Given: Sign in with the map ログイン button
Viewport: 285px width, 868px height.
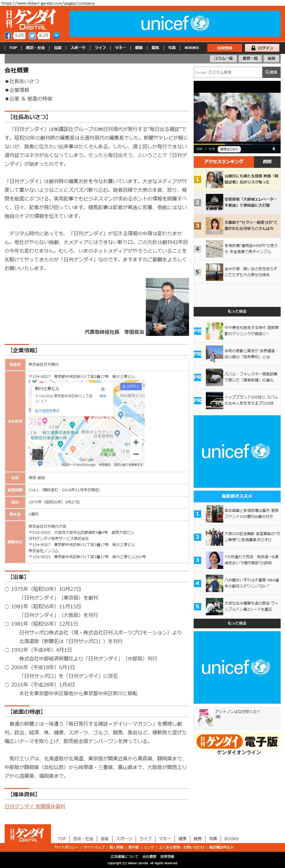Looking at the screenshot, I should [131, 386].
